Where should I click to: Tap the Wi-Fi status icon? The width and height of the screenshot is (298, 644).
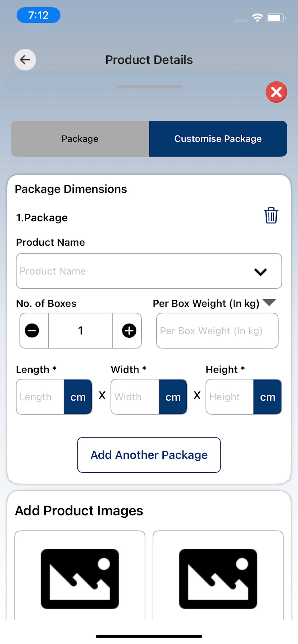pos(257,18)
